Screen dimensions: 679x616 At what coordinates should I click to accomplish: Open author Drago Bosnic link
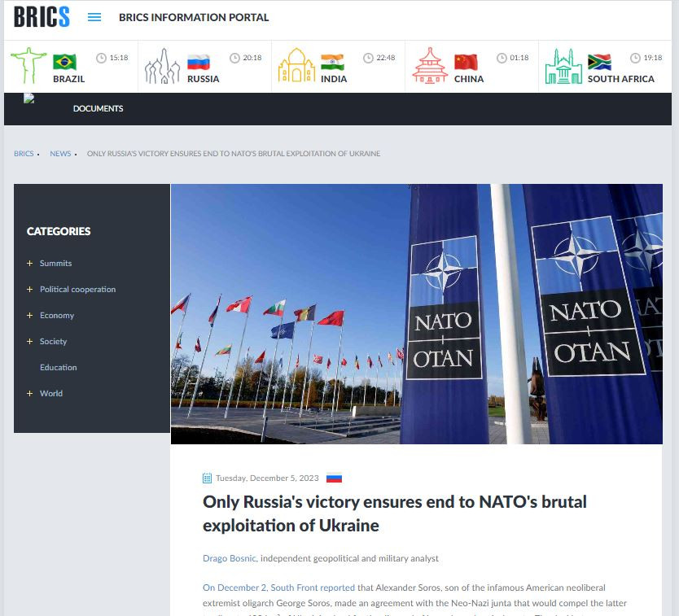point(230,558)
